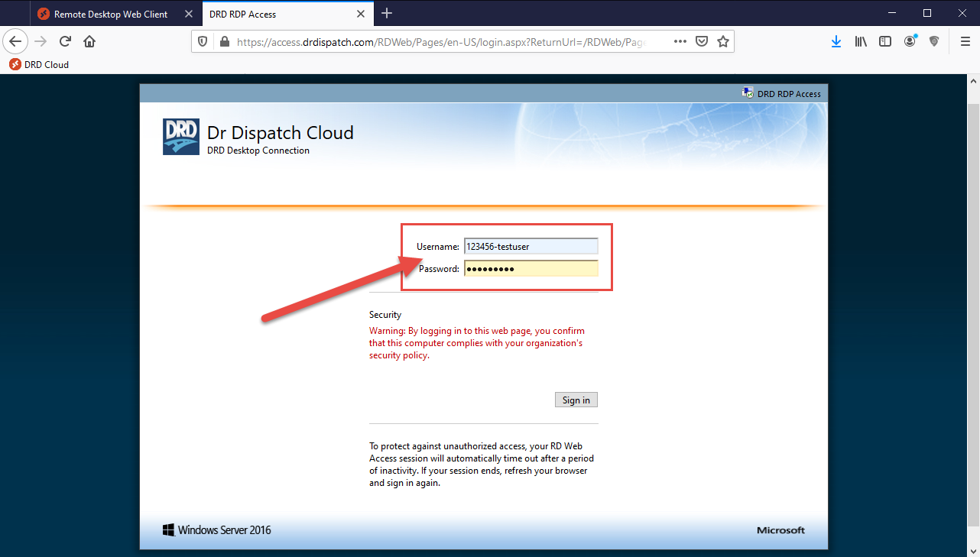Click the Windows Server 2016 logo
Image resolution: width=980 pixels, height=557 pixels.
pyautogui.click(x=216, y=529)
